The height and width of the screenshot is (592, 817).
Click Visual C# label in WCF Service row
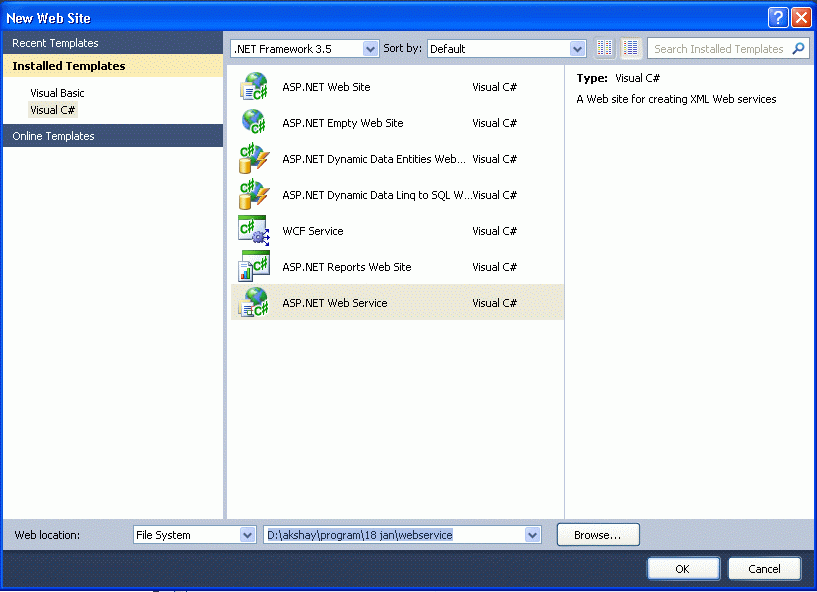tap(494, 231)
